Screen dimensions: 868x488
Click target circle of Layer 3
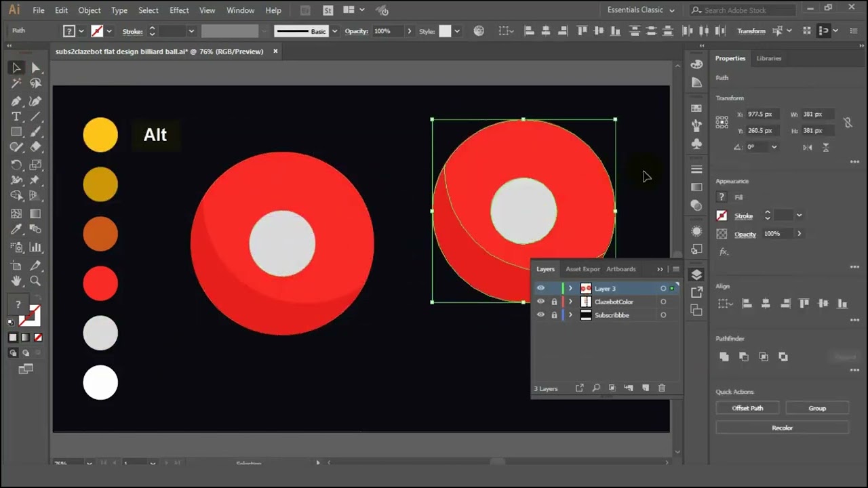click(x=663, y=289)
